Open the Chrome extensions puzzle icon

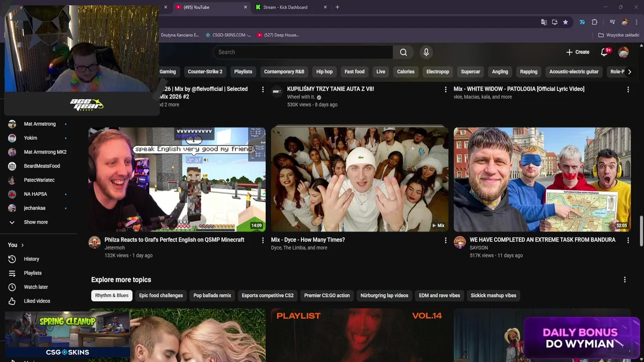(x=594, y=22)
